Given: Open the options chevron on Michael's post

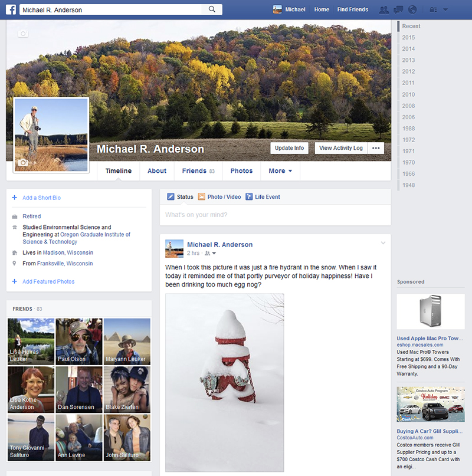Looking at the screenshot, I should click(383, 242).
